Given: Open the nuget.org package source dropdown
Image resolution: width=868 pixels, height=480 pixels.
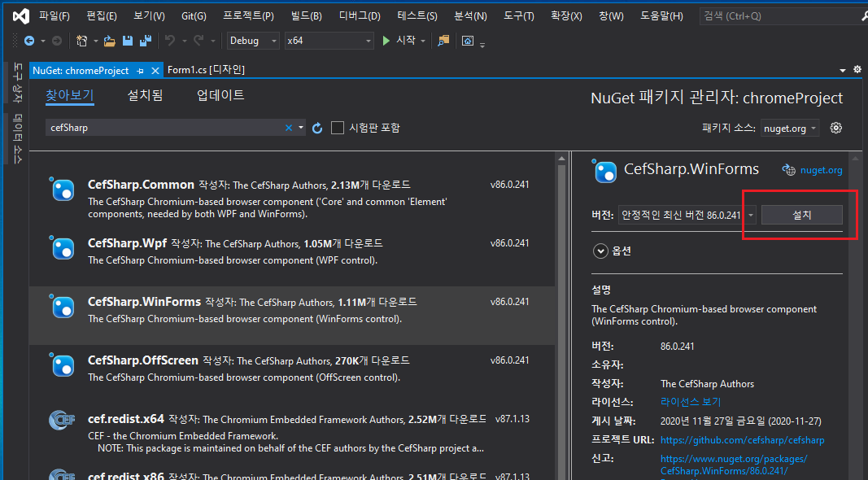Looking at the screenshot, I should (x=790, y=128).
